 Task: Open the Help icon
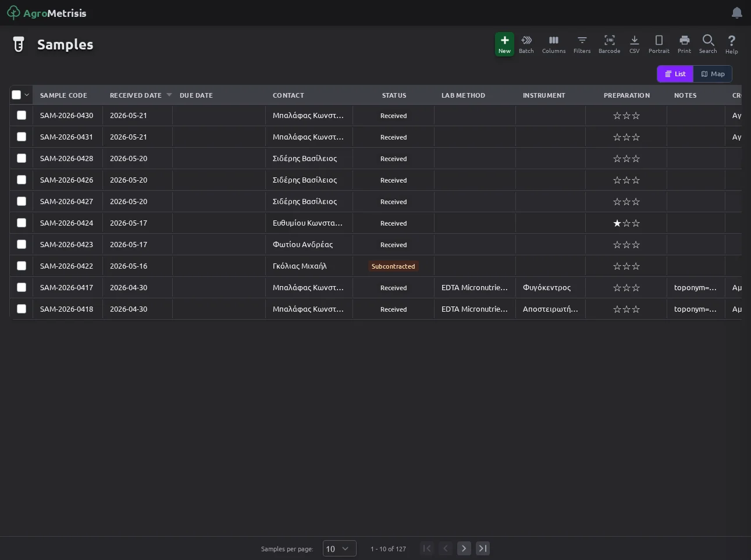(x=732, y=44)
